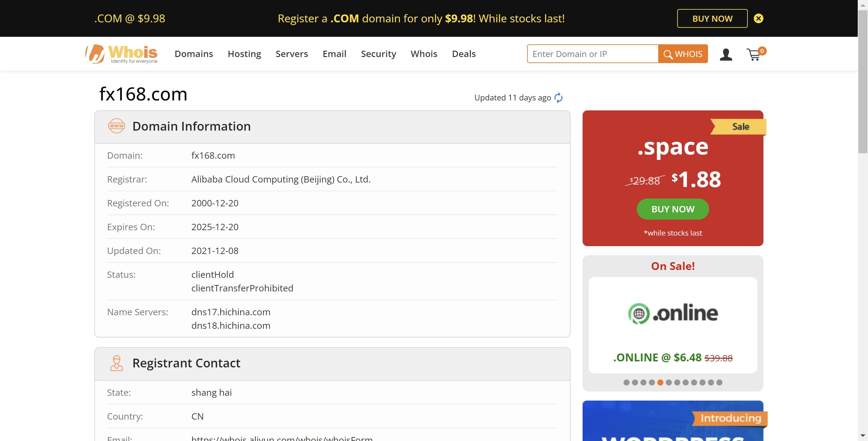Click the clientTransferProhibited status
The image size is (868, 441).
point(242,288)
